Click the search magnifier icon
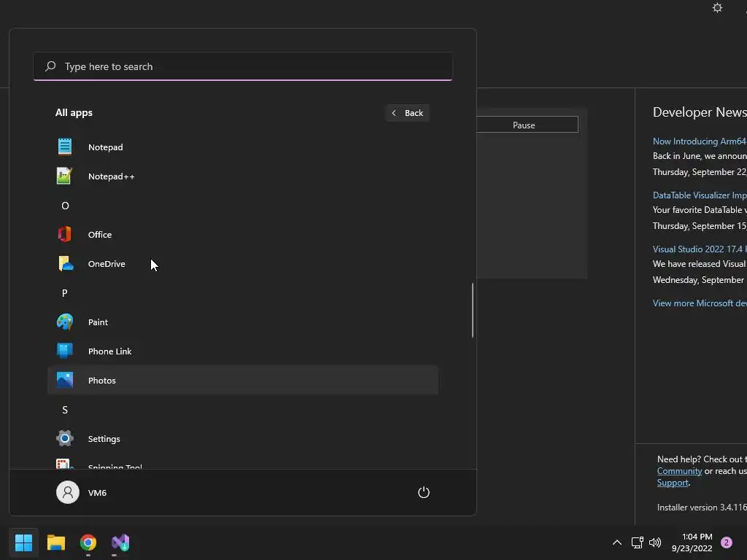The image size is (747, 560). point(50,66)
